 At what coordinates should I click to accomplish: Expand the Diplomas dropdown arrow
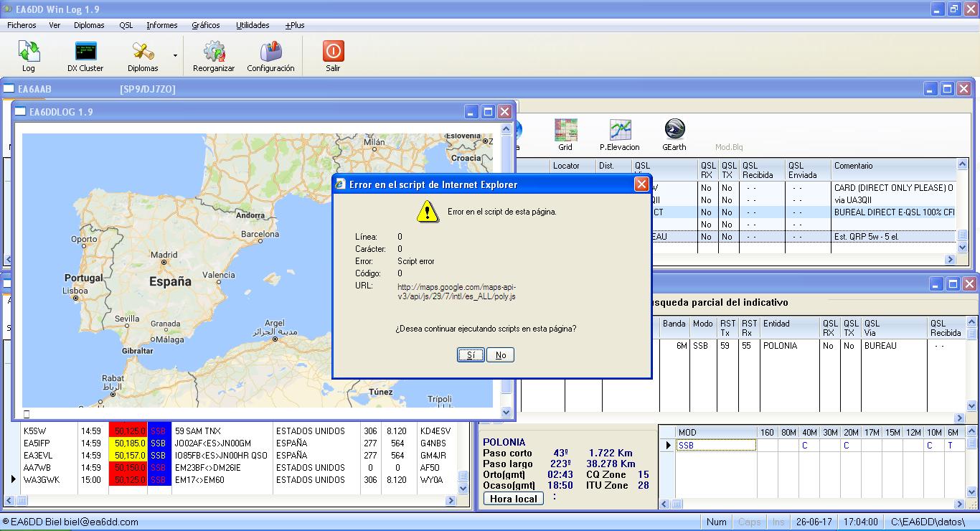pyautogui.click(x=175, y=56)
